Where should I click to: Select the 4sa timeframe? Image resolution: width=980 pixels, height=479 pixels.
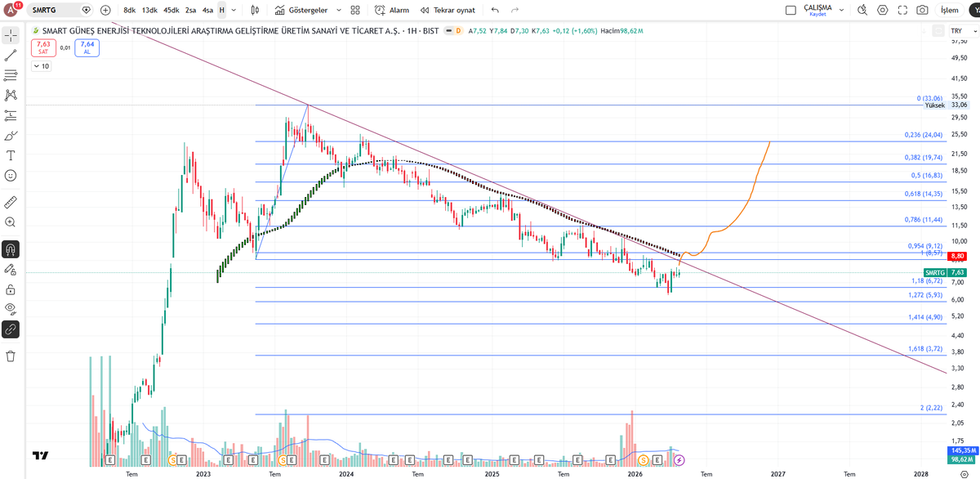pos(207,10)
